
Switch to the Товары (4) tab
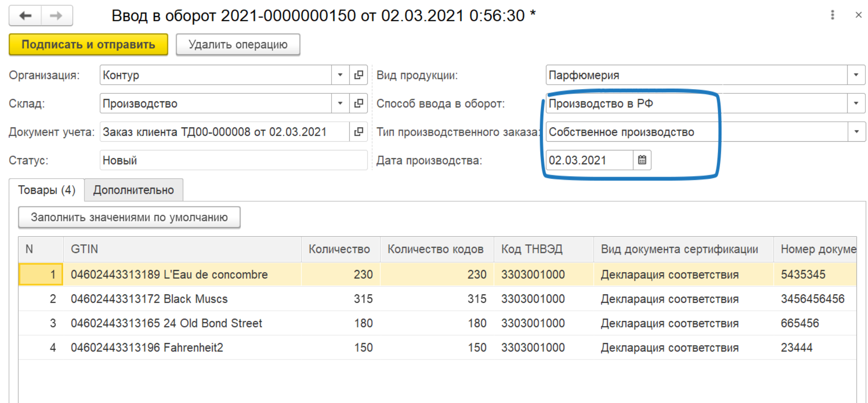pyautogui.click(x=47, y=190)
